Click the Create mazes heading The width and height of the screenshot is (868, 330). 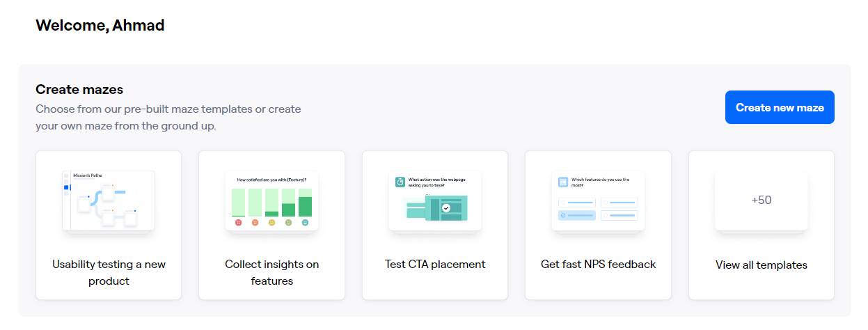(79, 89)
